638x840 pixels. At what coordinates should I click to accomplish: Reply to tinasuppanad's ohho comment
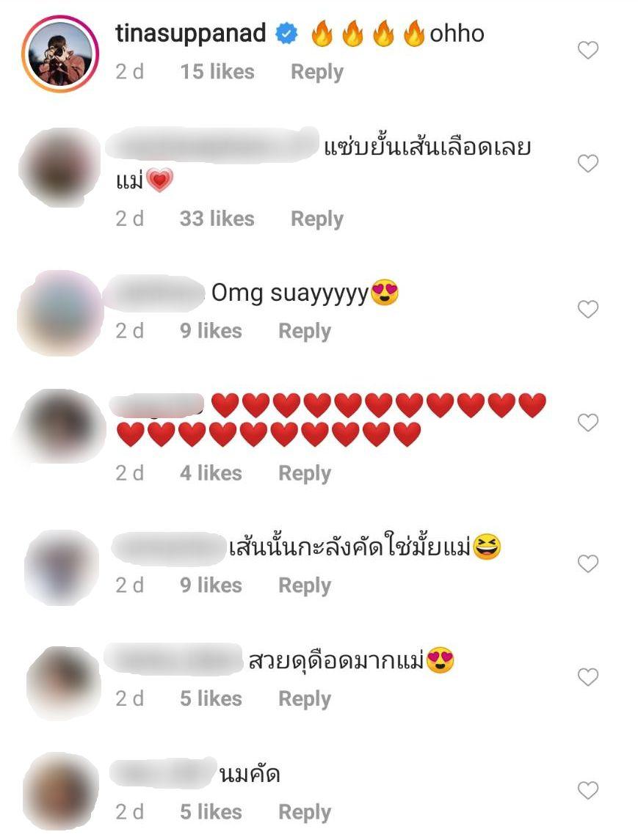317,72
